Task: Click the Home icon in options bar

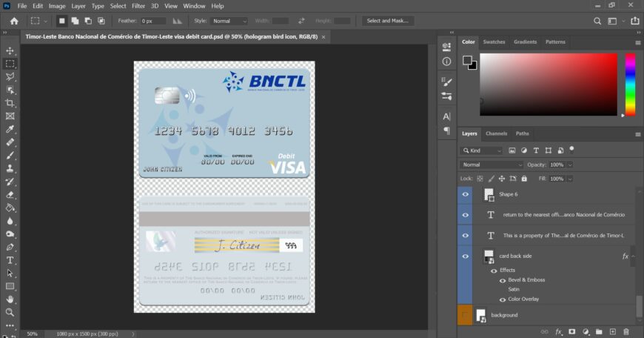Action: click(14, 21)
